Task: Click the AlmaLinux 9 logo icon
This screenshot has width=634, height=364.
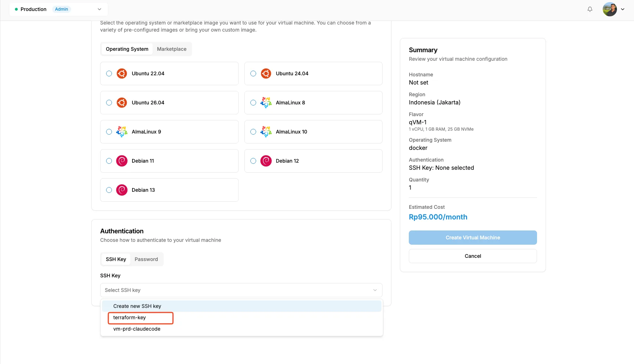Action: pyautogui.click(x=122, y=132)
